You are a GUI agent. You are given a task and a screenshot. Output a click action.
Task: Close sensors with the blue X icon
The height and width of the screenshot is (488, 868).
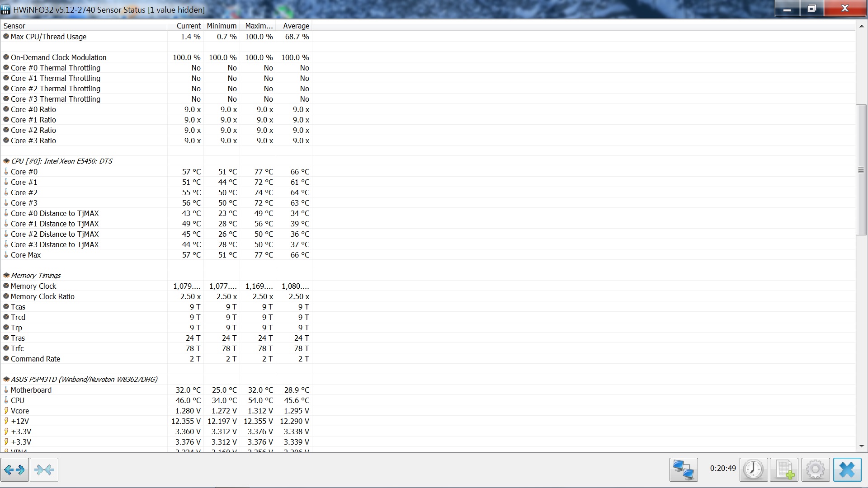847,470
